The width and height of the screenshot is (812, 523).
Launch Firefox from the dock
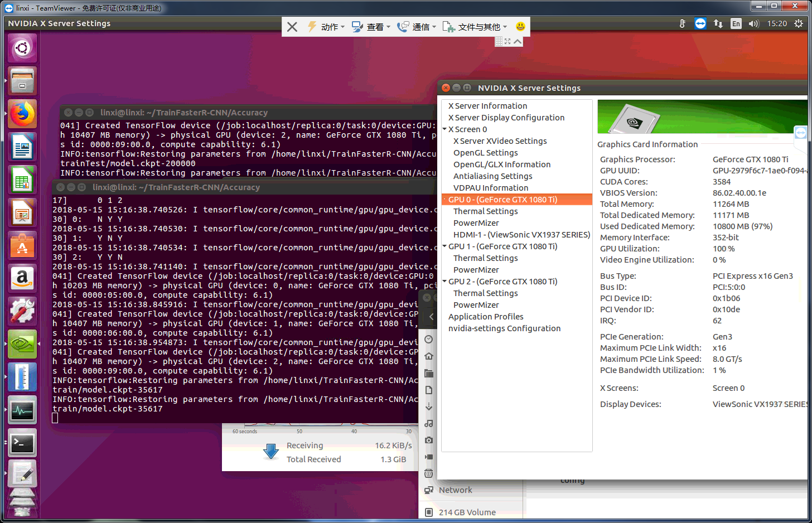point(22,114)
